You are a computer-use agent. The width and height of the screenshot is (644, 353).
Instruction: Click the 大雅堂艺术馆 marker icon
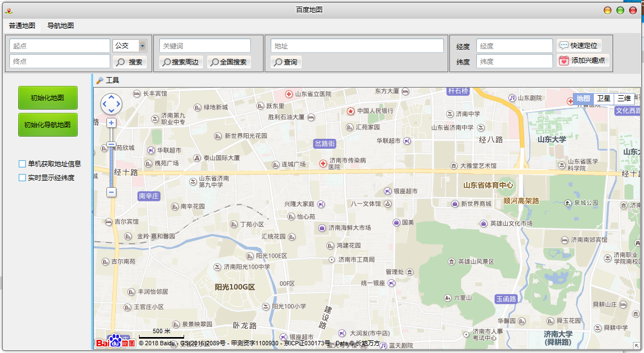[454, 166]
